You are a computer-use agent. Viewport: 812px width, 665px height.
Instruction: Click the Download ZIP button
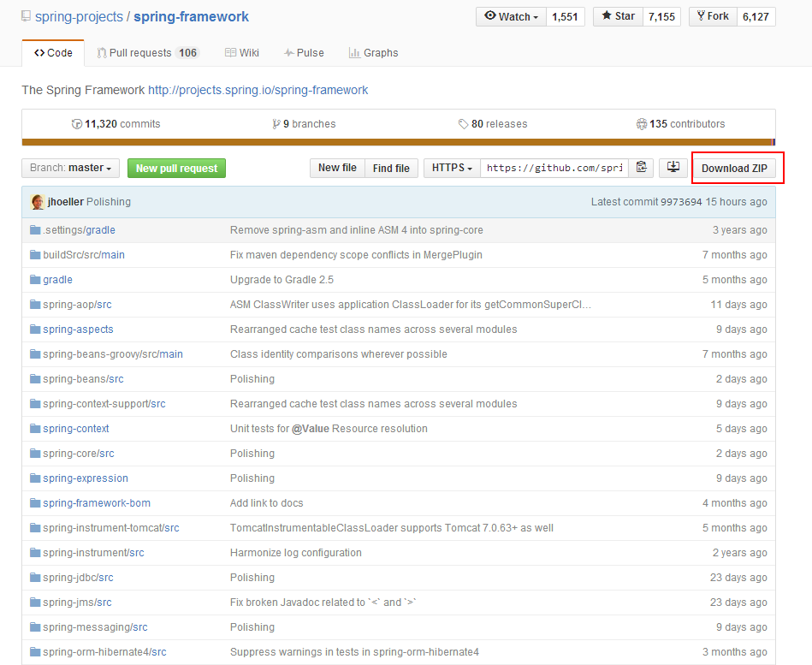click(x=734, y=169)
